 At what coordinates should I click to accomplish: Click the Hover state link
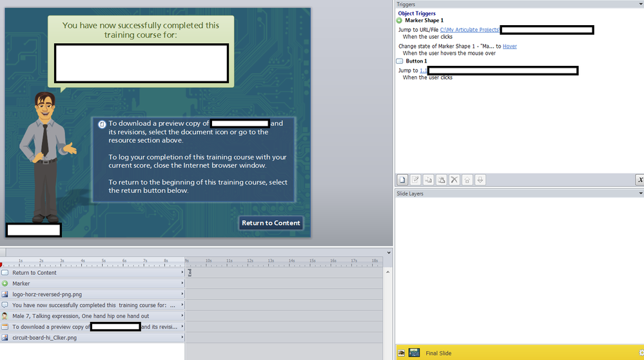point(510,46)
